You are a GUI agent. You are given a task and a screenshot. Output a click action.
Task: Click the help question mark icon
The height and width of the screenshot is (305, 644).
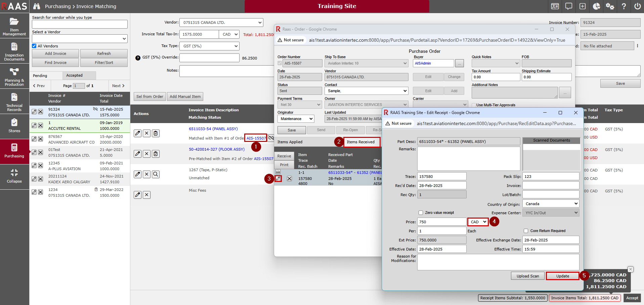click(x=624, y=6)
